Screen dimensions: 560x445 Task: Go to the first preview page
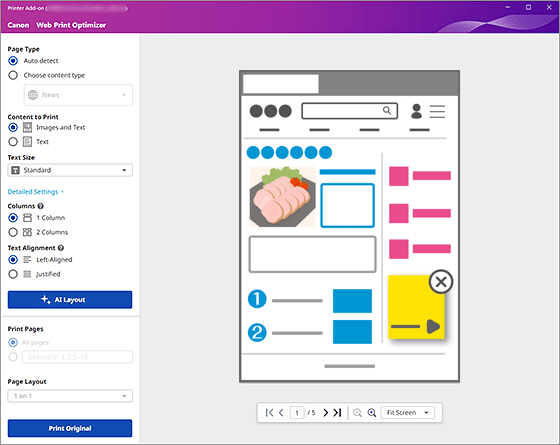269,413
